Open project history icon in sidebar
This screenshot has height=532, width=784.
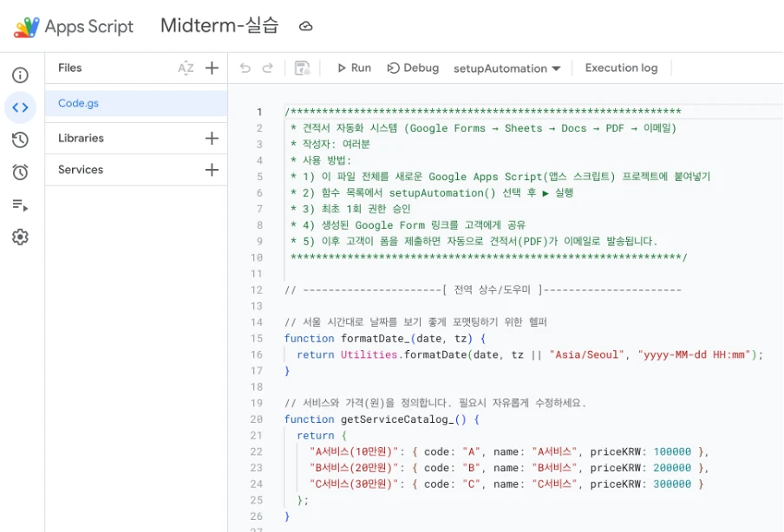pyautogui.click(x=20, y=139)
